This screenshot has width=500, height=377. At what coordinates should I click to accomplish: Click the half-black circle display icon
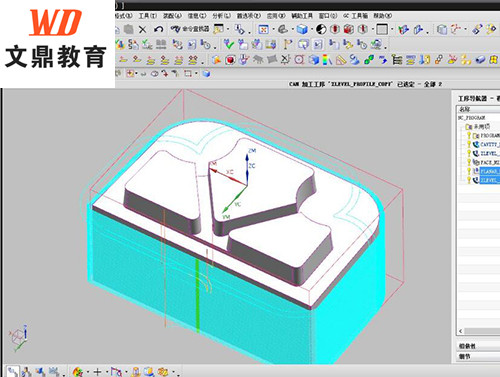(x=321, y=29)
